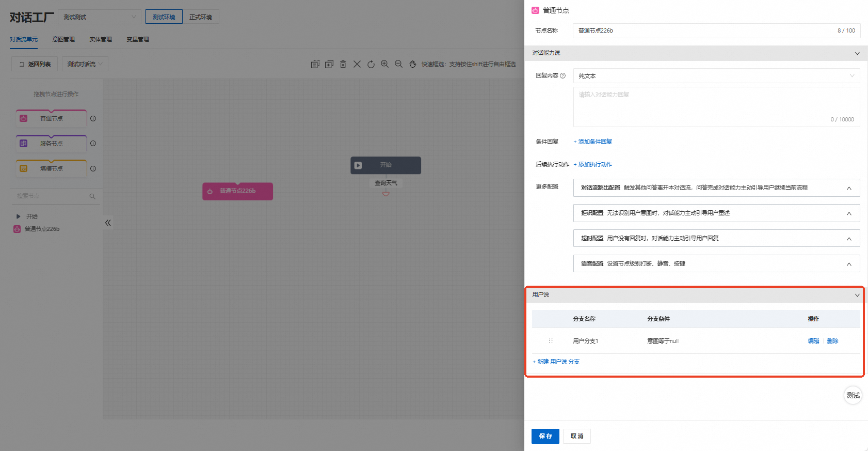This screenshot has height=451, width=868.
Task: Click the orange icon of 填槽节点 palette item
Action: coord(23,168)
